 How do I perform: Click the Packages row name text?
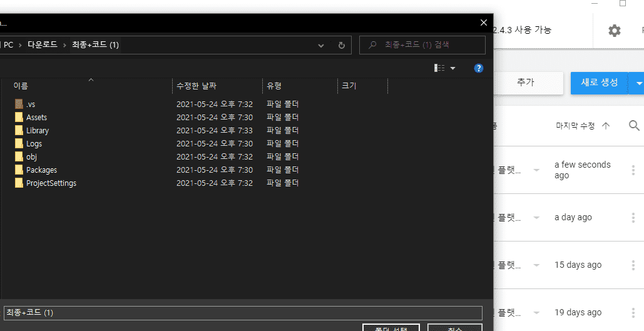point(41,170)
